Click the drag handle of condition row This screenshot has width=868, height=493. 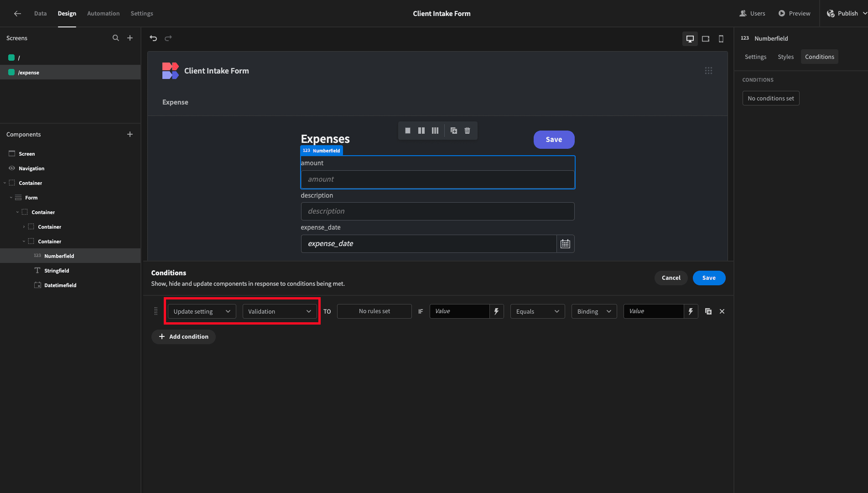pos(156,311)
